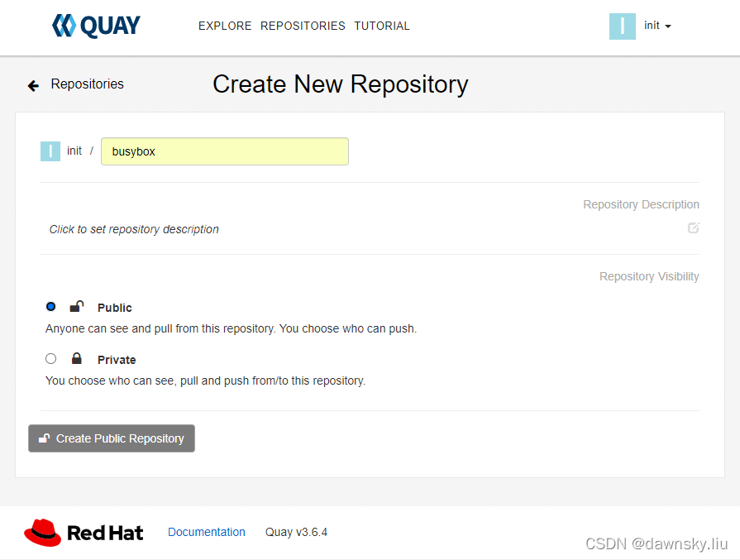The height and width of the screenshot is (560, 740).
Task: Click the Create Public Repository button
Action: point(112,438)
